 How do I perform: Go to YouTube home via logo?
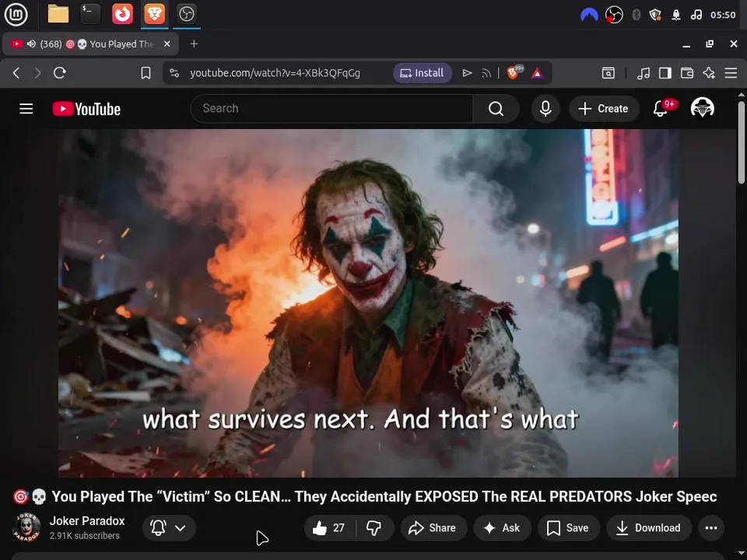86,109
